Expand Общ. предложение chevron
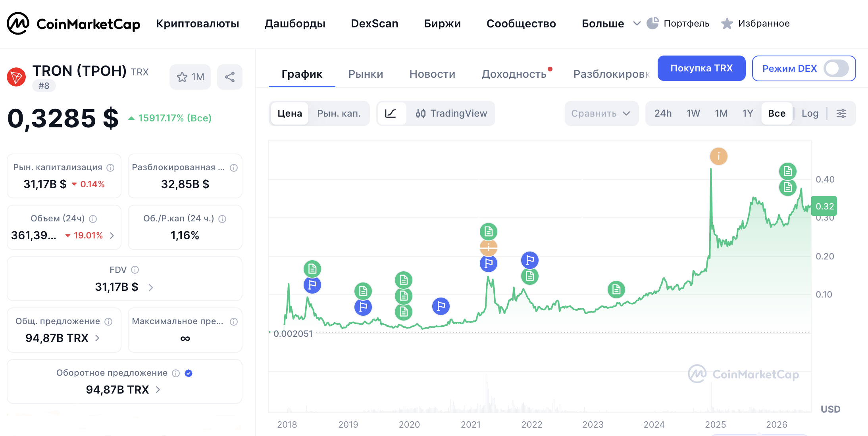This screenshot has width=868, height=436. click(97, 338)
